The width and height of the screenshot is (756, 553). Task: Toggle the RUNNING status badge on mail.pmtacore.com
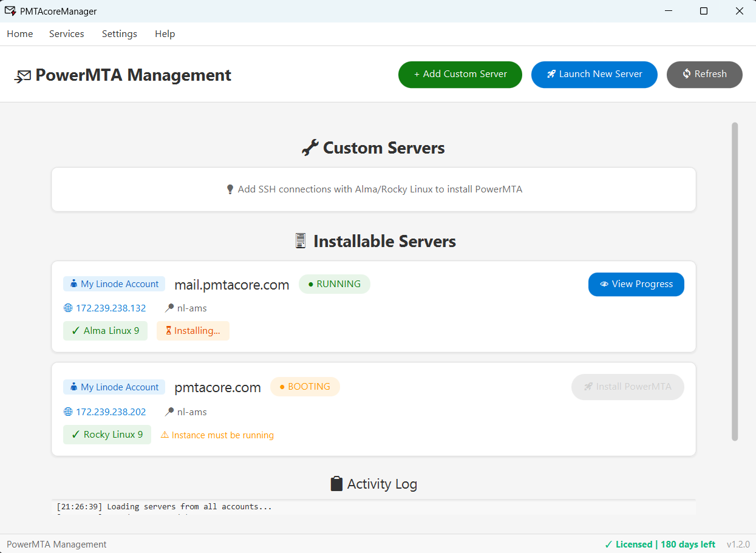point(334,283)
